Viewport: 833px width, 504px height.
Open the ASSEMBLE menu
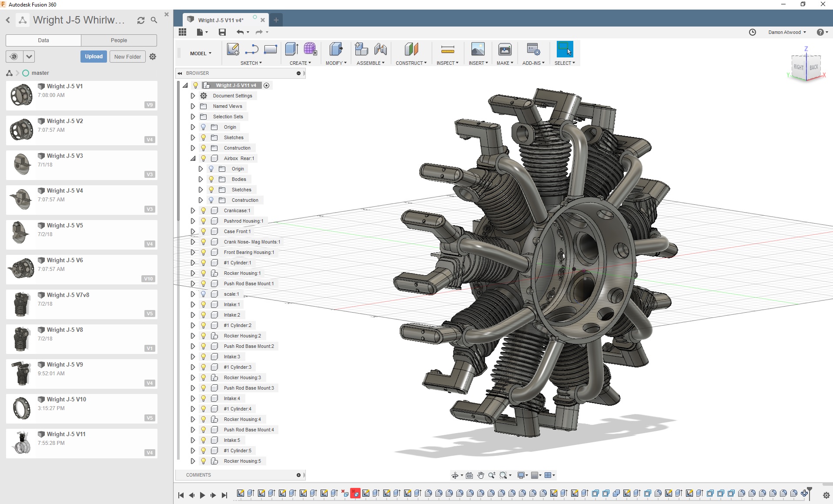[371, 63]
